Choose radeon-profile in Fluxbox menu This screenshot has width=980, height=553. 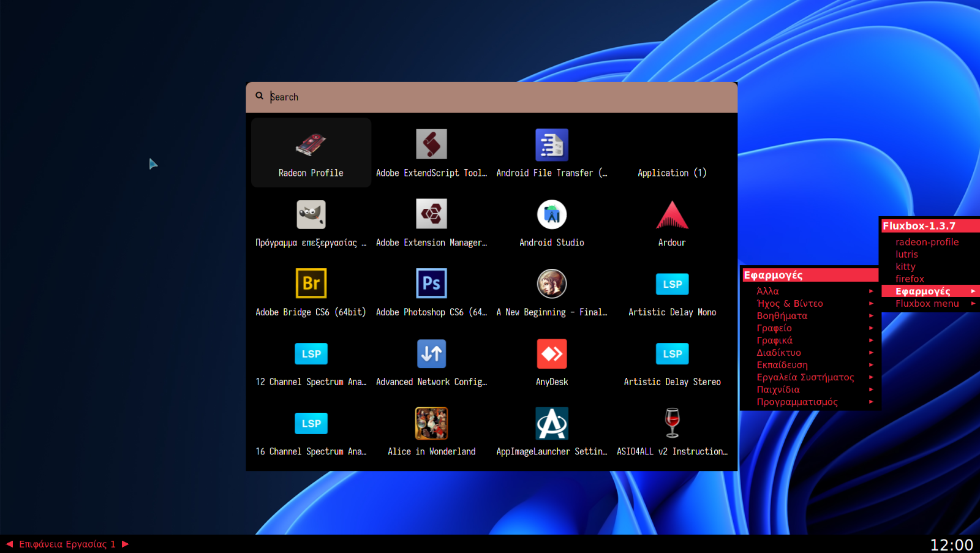click(x=930, y=242)
